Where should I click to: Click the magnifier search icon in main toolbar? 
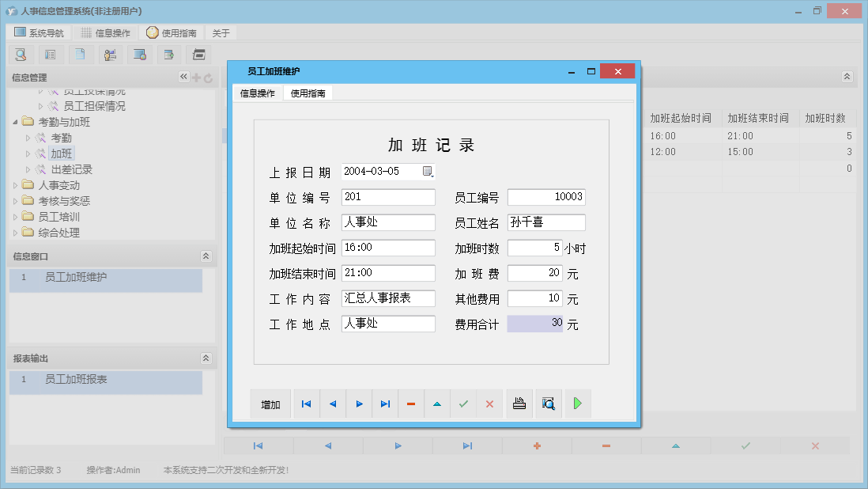coord(21,55)
